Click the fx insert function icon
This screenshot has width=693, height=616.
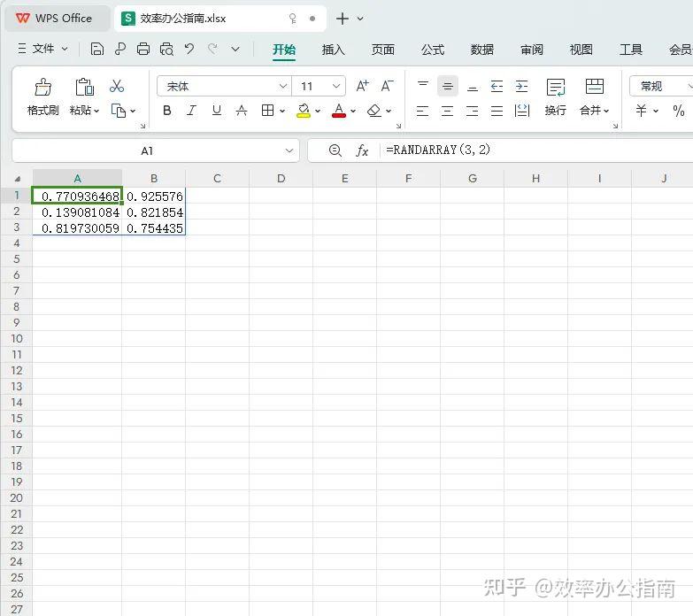pos(362,150)
